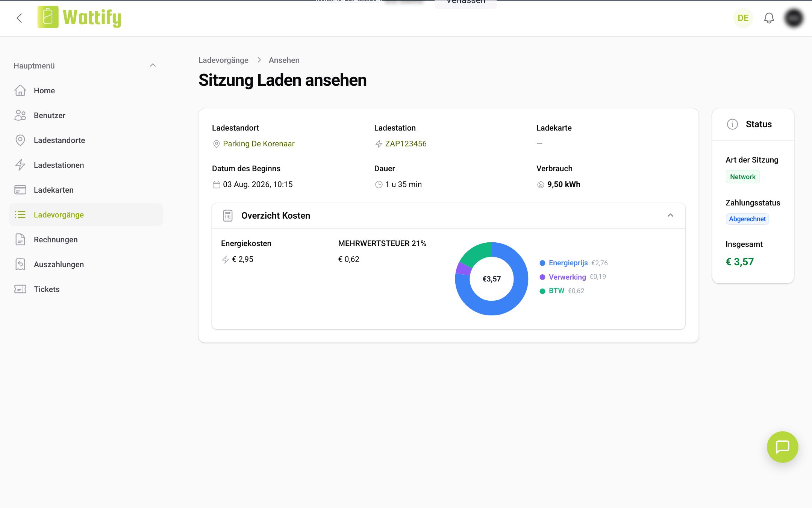The height and width of the screenshot is (508, 812).
Task: Click the VAT amount € 0,62
Action: point(348,259)
